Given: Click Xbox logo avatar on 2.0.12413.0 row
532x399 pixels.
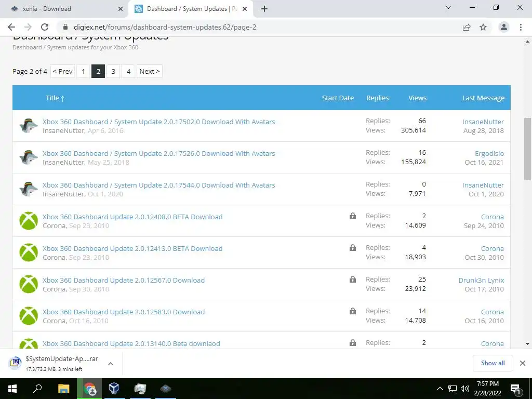Looking at the screenshot, I should pyautogui.click(x=29, y=252).
